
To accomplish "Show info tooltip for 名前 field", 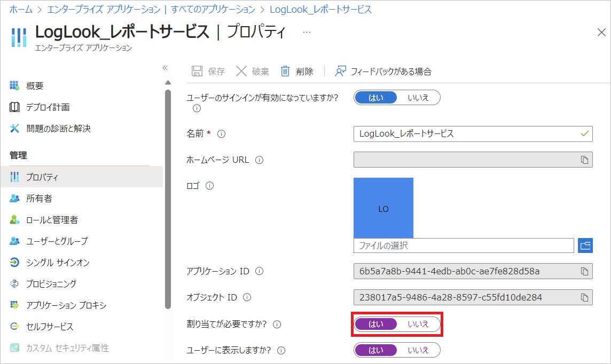I will point(221,134).
